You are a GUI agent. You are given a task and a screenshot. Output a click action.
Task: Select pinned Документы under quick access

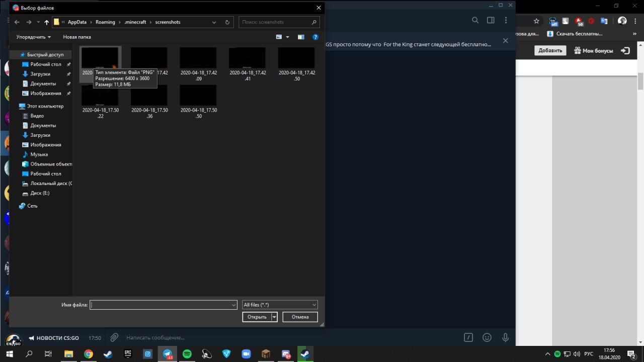(x=43, y=83)
